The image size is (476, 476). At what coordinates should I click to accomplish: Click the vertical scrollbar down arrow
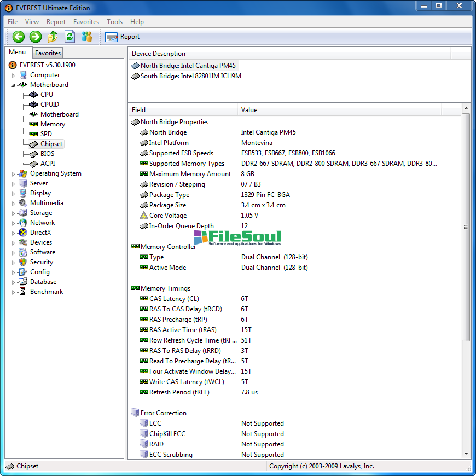[x=466, y=454]
